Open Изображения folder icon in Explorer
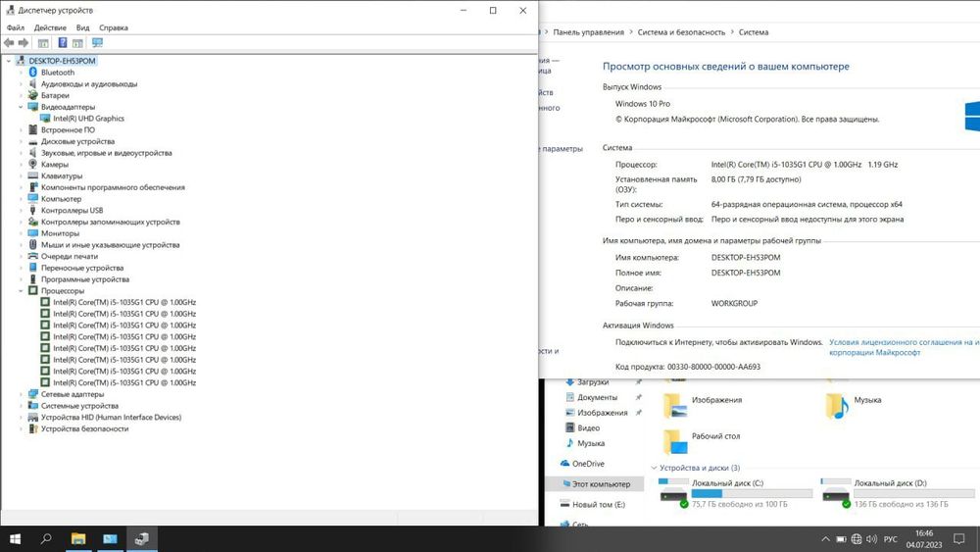The width and height of the screenshot is (980, 552). pos(674,405)
